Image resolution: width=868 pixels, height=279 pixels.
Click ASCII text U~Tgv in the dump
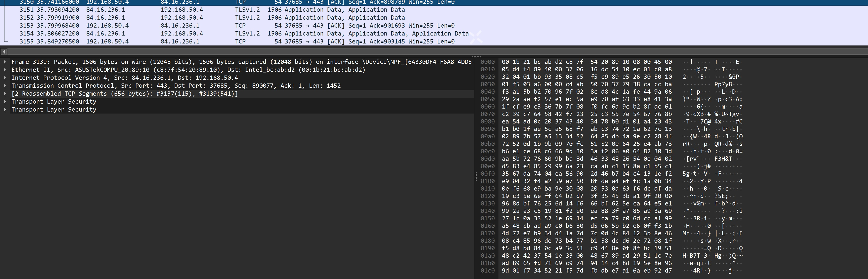tap(730, 114)
